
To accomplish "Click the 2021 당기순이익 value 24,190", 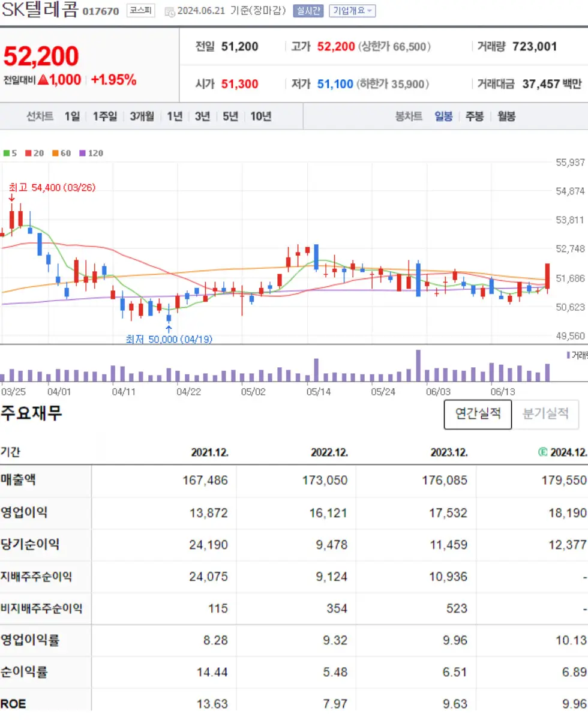I will (x=208, y=545).
